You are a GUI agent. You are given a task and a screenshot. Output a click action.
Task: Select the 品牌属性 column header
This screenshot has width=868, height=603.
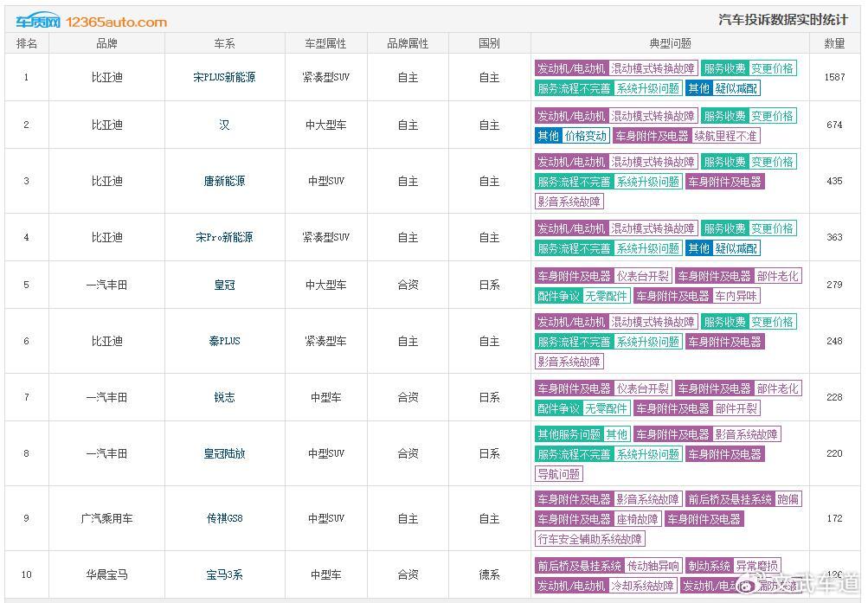click(x=408, y=43)
